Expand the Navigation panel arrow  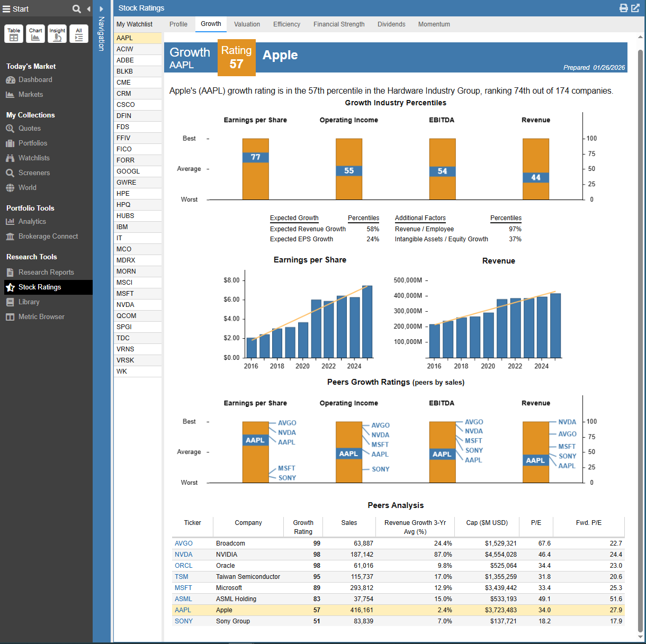(x=102, y=9)
